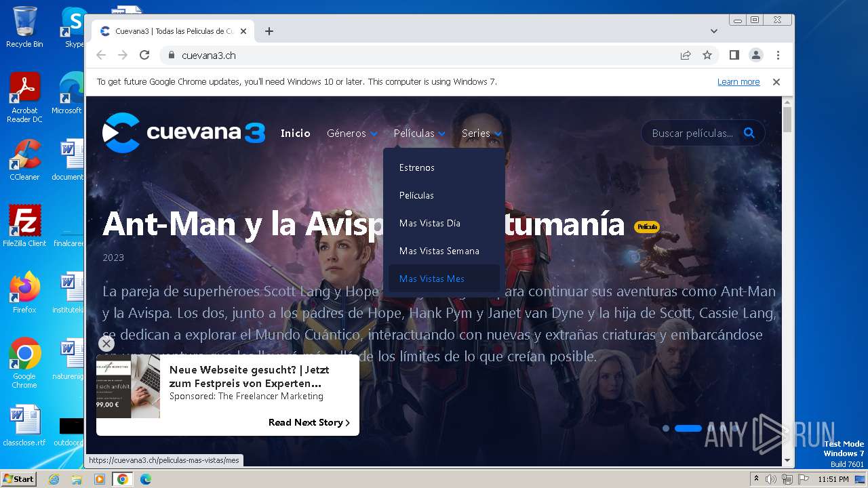Click the Action Center flag tray icon
Viewport: 868px width, 488px height.
[802, 479]
